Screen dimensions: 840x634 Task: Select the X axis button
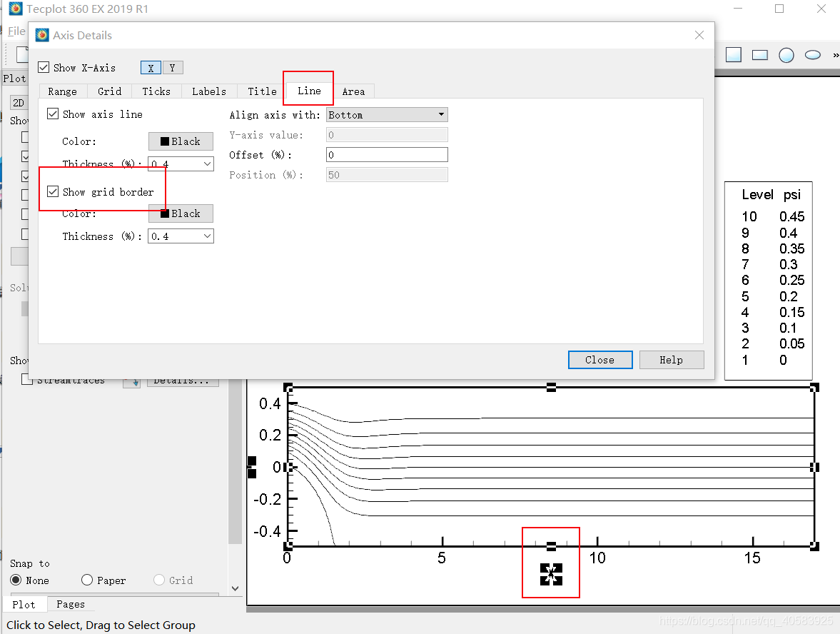point(151,68)
